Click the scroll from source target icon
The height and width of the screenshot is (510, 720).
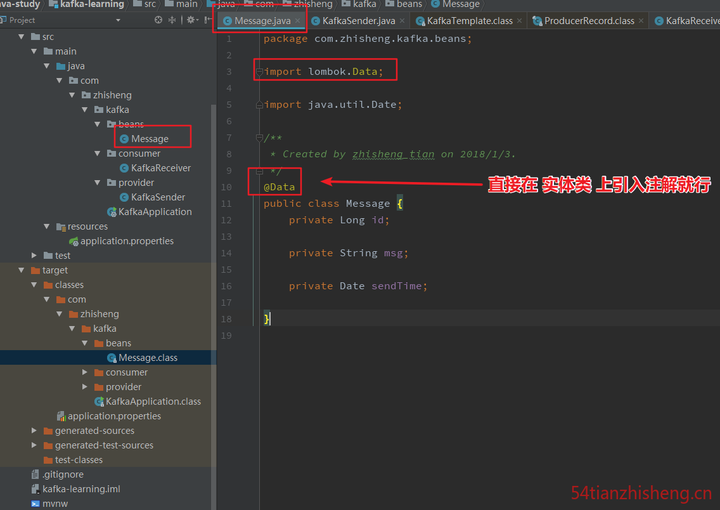158,20
